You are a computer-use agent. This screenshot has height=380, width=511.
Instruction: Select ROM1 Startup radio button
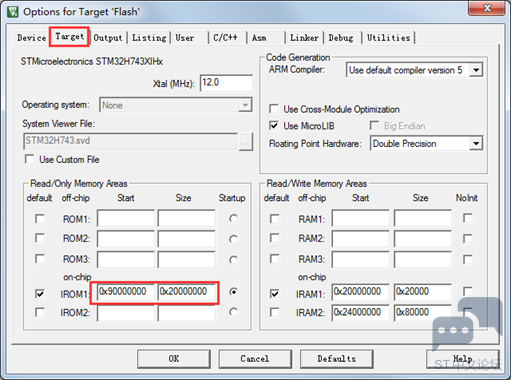pos(233,219)
